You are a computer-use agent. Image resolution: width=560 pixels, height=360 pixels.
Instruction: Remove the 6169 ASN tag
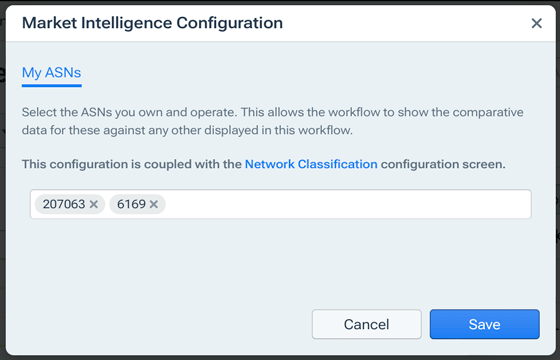[154, 204]
